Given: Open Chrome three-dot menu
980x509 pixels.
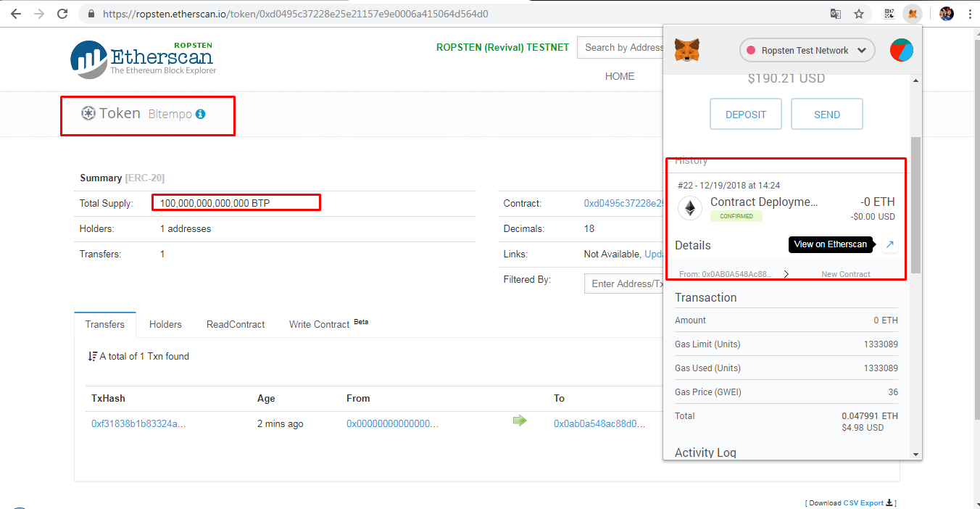Looking at the screenshot, I should 969,14.
